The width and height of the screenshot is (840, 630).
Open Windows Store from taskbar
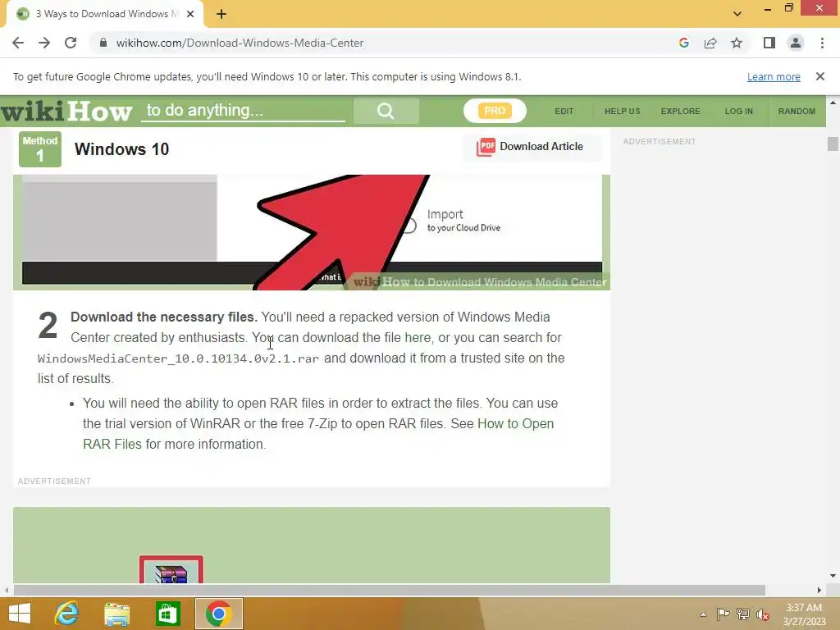click(167, 614)
